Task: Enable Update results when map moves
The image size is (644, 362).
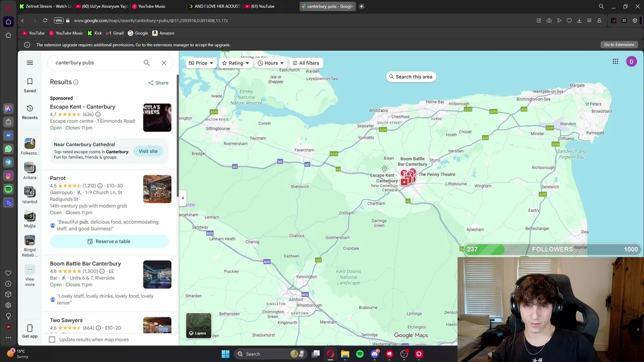Action: coord(52,339)
